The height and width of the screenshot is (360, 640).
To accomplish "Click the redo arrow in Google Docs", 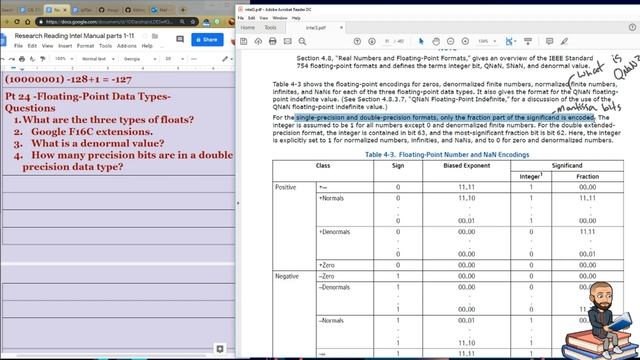I will coord(11,59).
